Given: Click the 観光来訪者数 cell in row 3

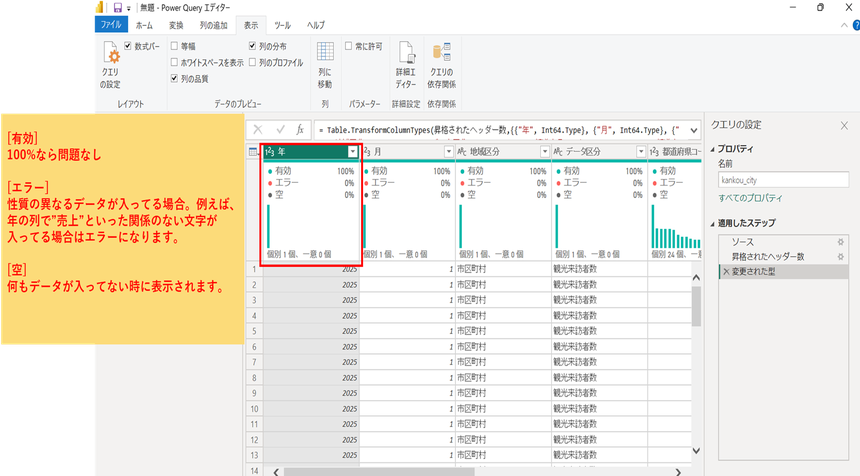Looking at the screenshot, I should 599,300.
